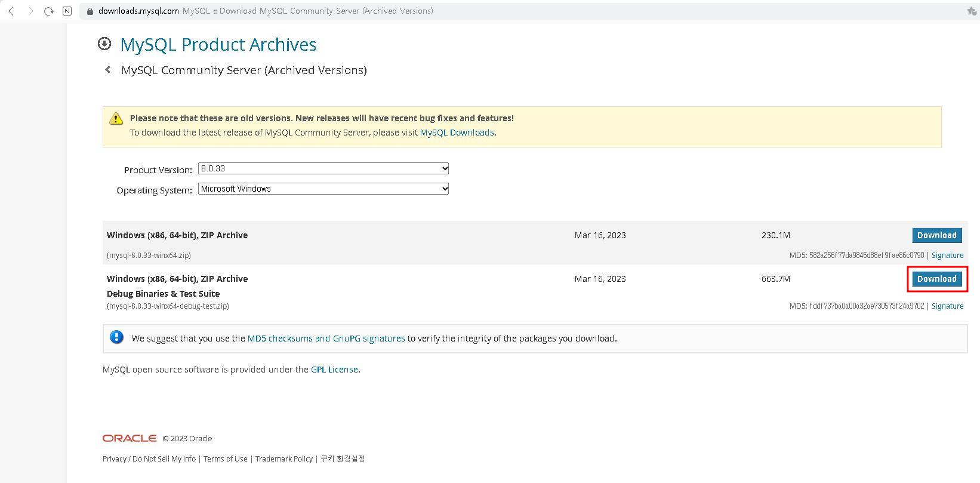Click the MD5 hash starting with 582a256f
This screenshot has height=483, width=980.
pyautogui.click(x=867, y=255)
